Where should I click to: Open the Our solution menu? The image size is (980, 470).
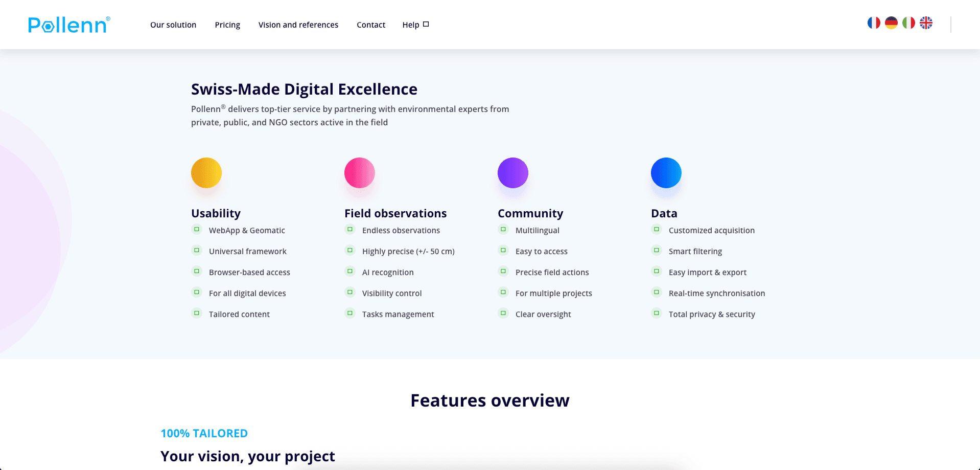pos(173,25)
